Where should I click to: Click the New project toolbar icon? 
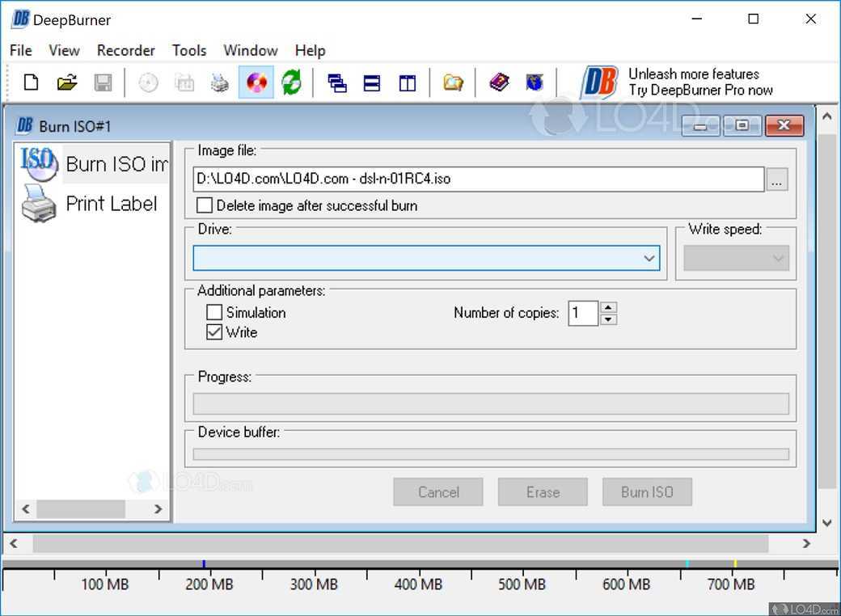click(31, 82)
